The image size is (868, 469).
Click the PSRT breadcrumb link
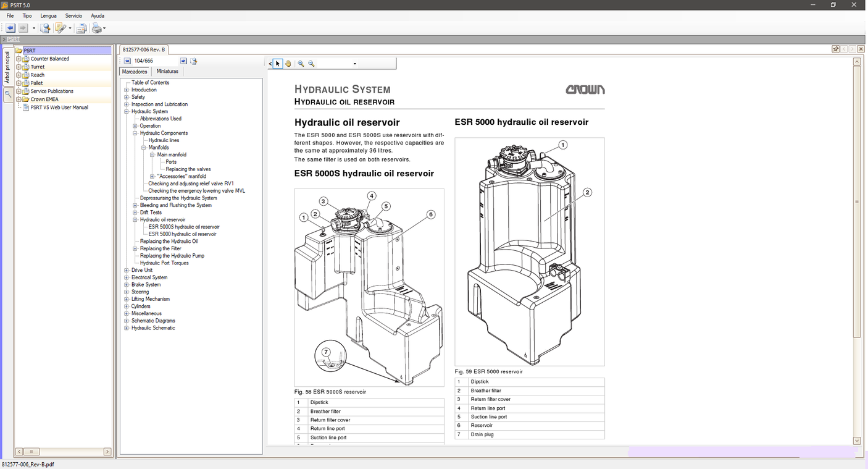13,38
